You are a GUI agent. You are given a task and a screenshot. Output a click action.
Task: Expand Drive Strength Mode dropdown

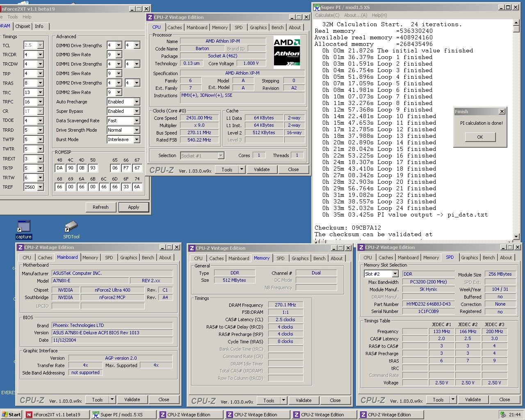tap(137, 130)
